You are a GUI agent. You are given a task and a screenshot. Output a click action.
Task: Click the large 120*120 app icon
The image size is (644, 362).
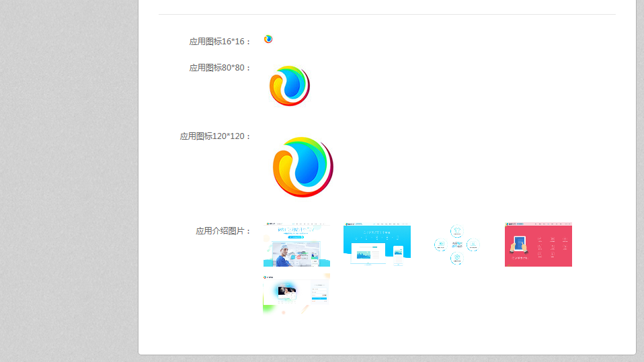tap(303, 167)
